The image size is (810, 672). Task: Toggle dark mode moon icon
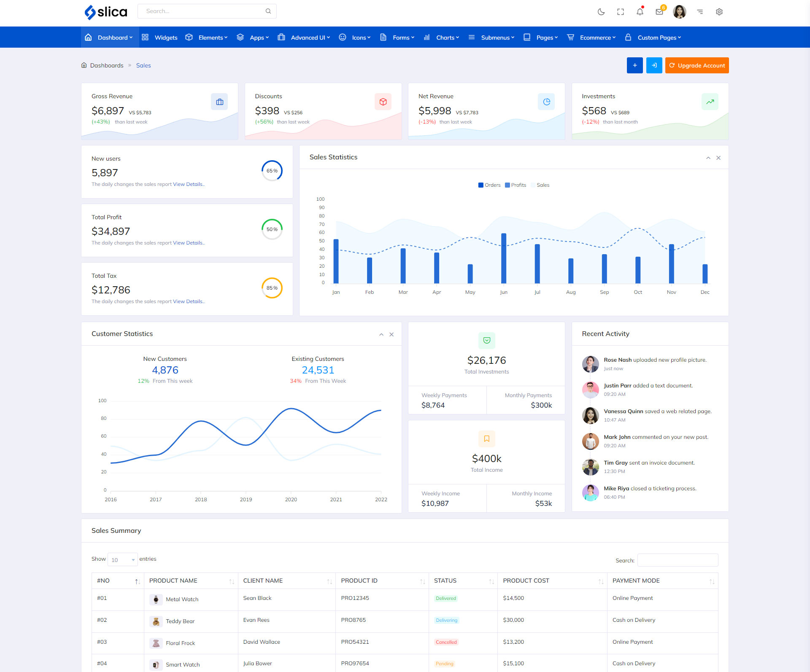click(601, 12)
